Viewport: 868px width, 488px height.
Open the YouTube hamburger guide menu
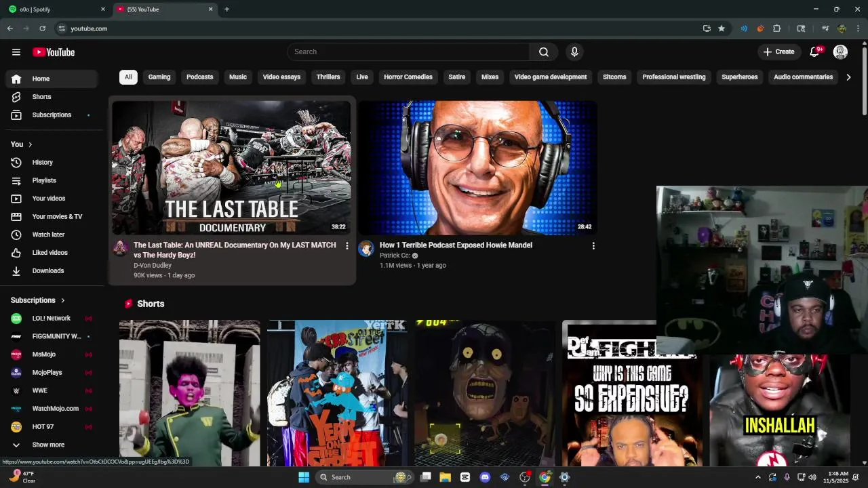click(16, 52)
